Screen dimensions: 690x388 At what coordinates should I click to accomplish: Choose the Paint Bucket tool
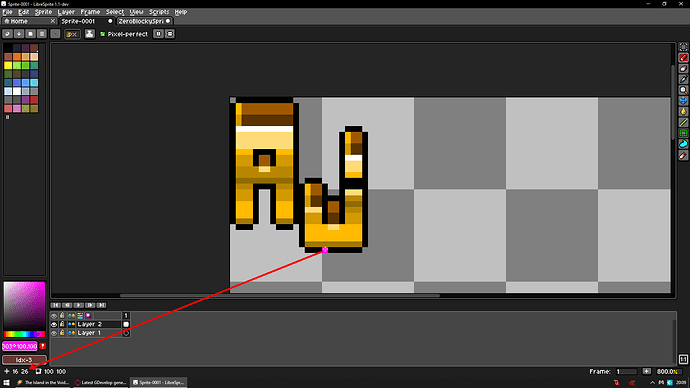(x=683, y=112)
